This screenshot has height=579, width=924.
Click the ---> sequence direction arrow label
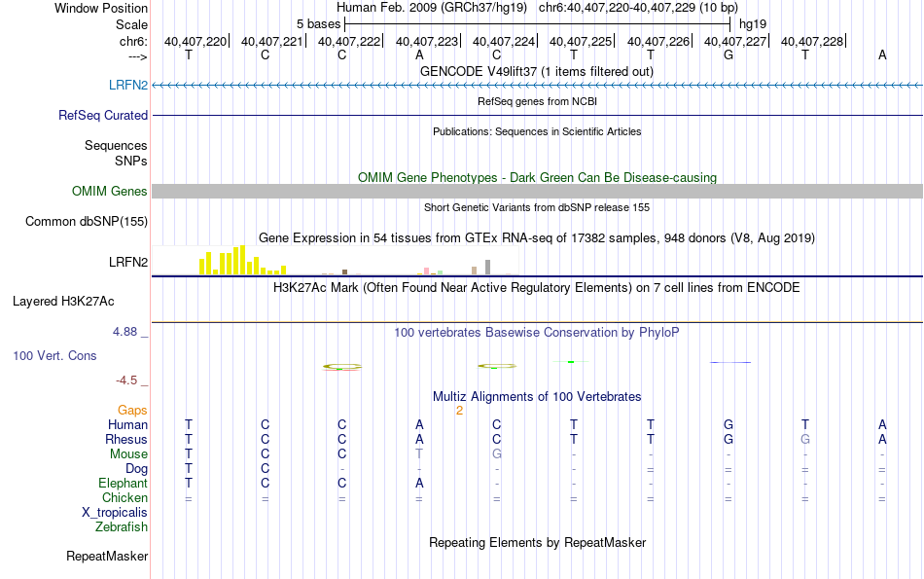click(137, 56)
